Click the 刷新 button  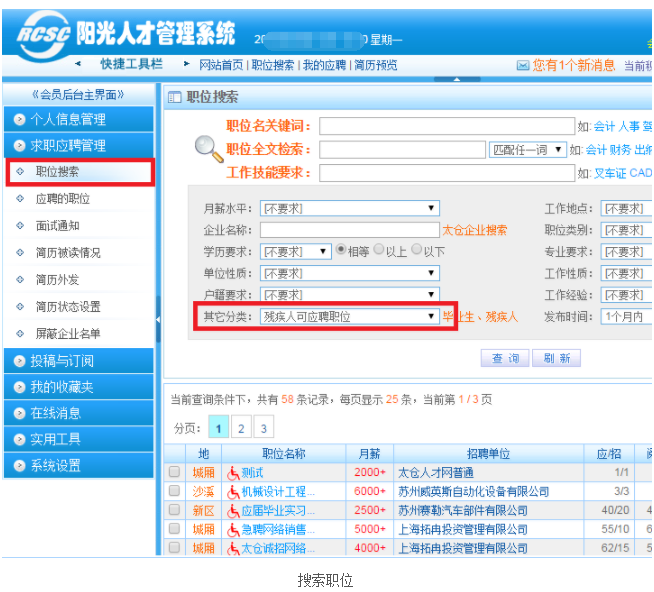pyautogui.click(x=556, y=358)
